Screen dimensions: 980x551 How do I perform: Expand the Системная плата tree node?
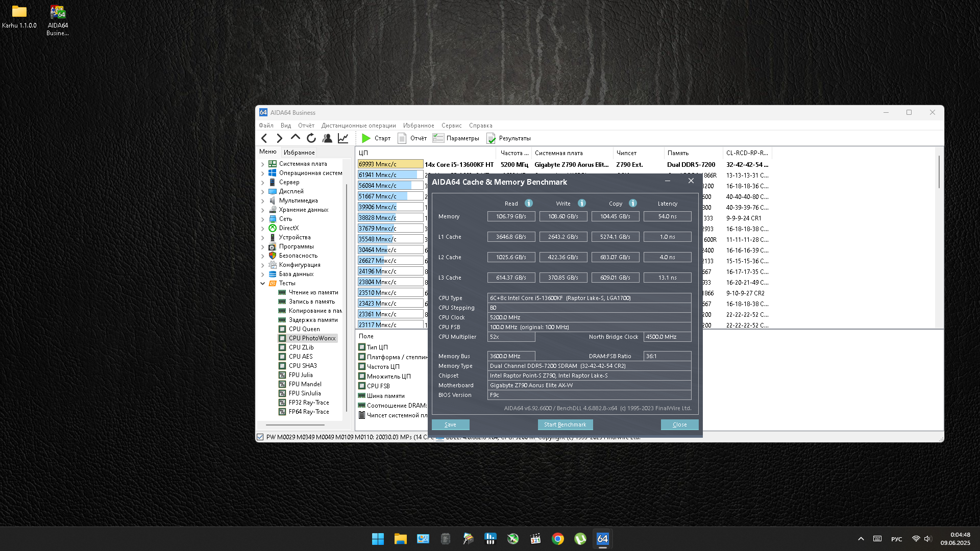pos(263,164)
